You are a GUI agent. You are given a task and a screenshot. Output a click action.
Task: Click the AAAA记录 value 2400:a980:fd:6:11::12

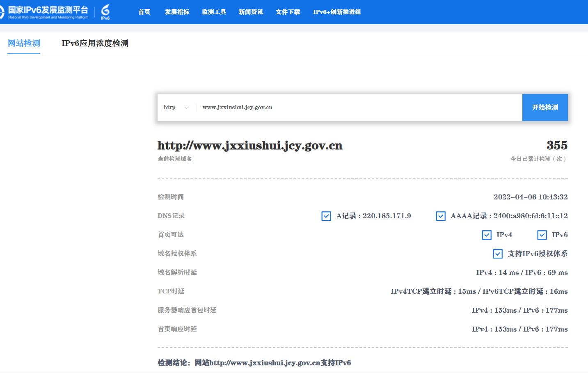pyautogui.click(x=531, y=216)
